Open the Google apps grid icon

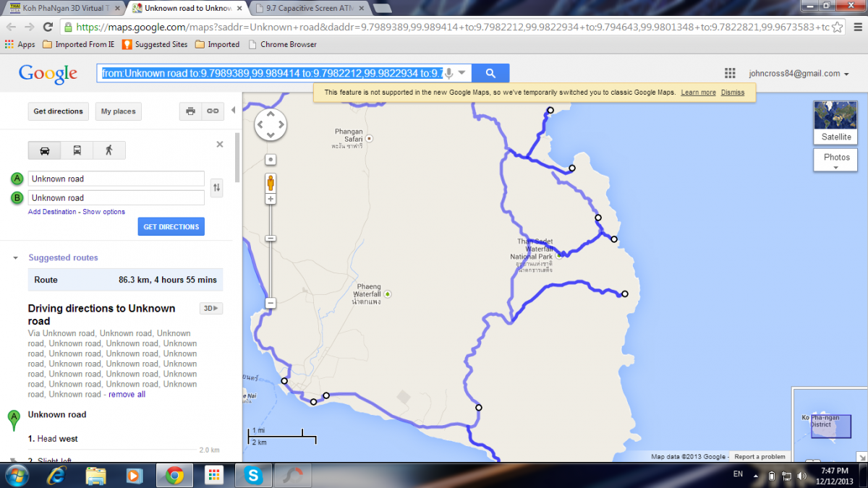(x=730, y=73)
